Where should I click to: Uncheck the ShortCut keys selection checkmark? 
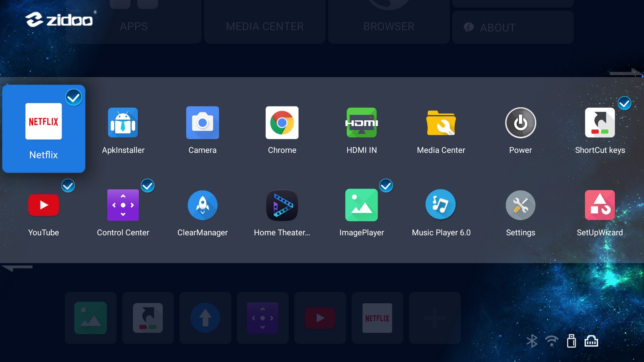[624, 103]
